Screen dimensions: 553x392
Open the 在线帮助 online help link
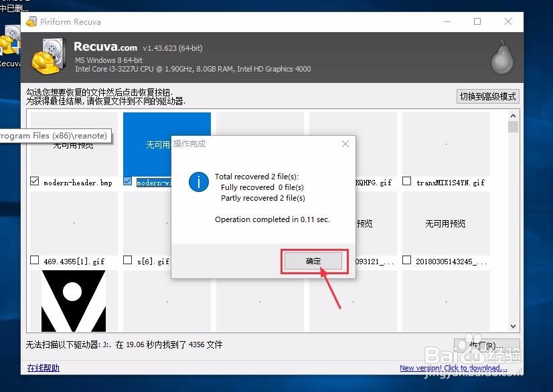click(x=44, y=368)
